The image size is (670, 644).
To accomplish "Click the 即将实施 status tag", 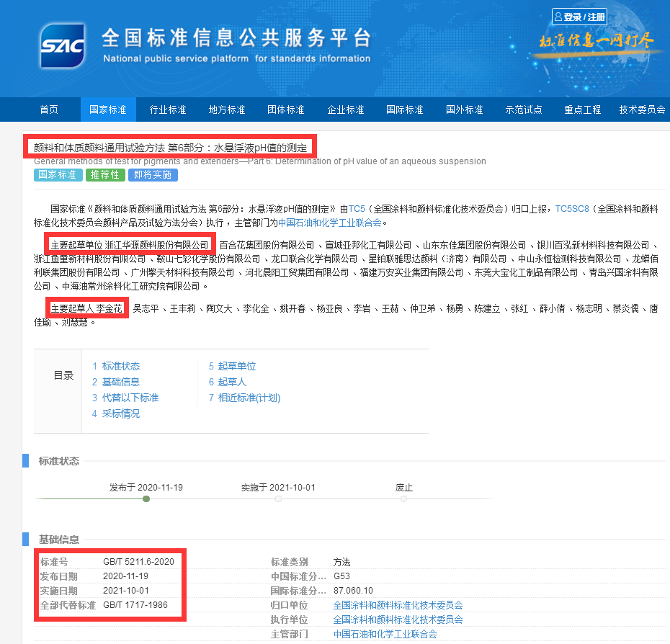I will [x=153, y=175].
